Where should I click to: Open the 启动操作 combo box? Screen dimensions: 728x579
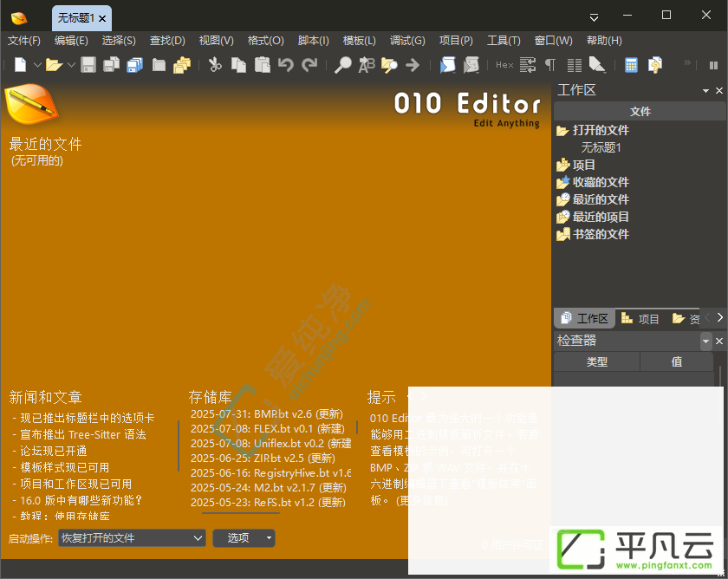[x=132, y=538]
